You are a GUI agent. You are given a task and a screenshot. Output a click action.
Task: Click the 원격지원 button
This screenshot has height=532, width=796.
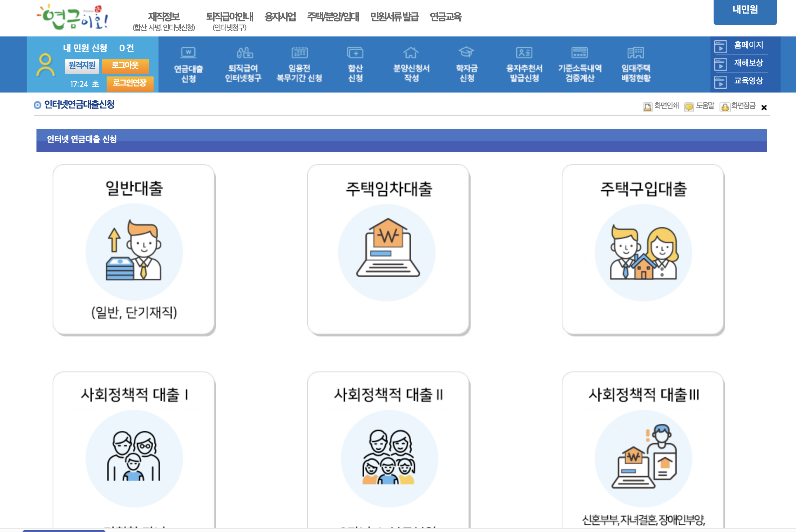point(82,66)
